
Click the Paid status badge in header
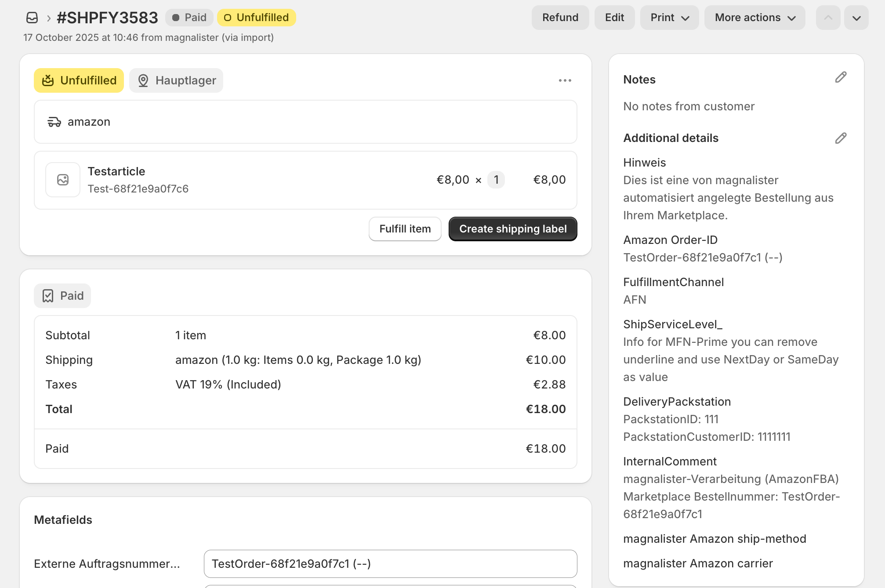(189, 18)
